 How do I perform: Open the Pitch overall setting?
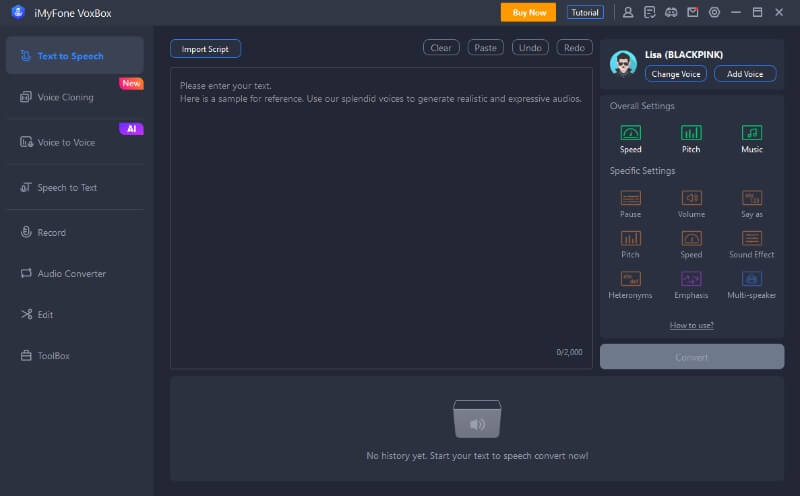coord(691,138)
